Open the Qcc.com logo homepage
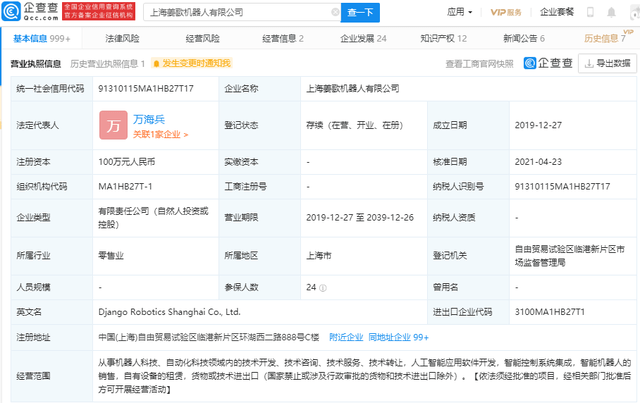Screen dimensions: 640x403 click(31, 11)
